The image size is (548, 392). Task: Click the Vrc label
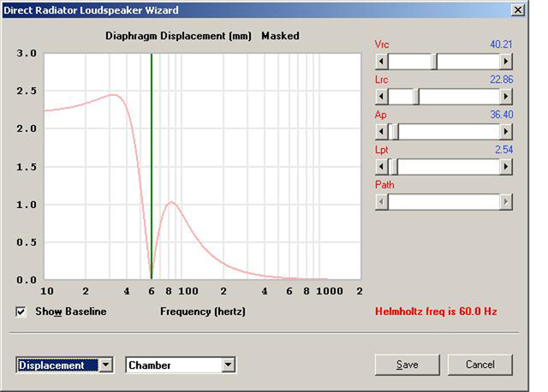[382, 45]
